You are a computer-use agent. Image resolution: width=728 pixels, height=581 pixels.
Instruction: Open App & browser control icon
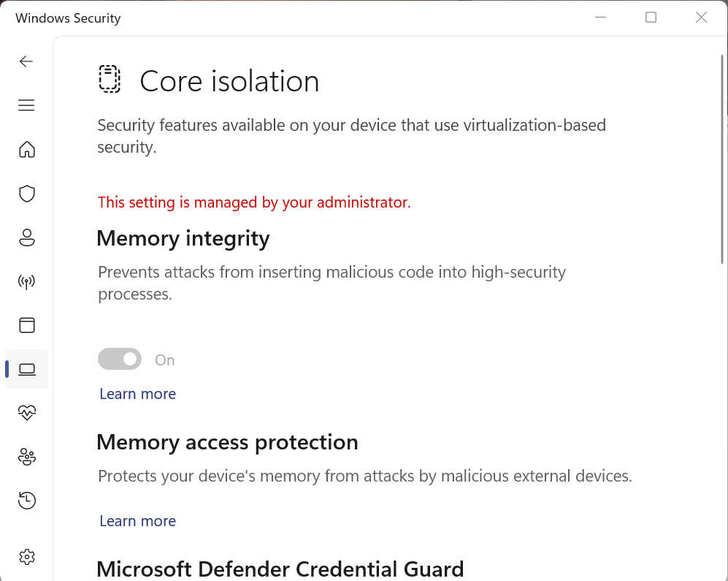[x=27, y=325]
